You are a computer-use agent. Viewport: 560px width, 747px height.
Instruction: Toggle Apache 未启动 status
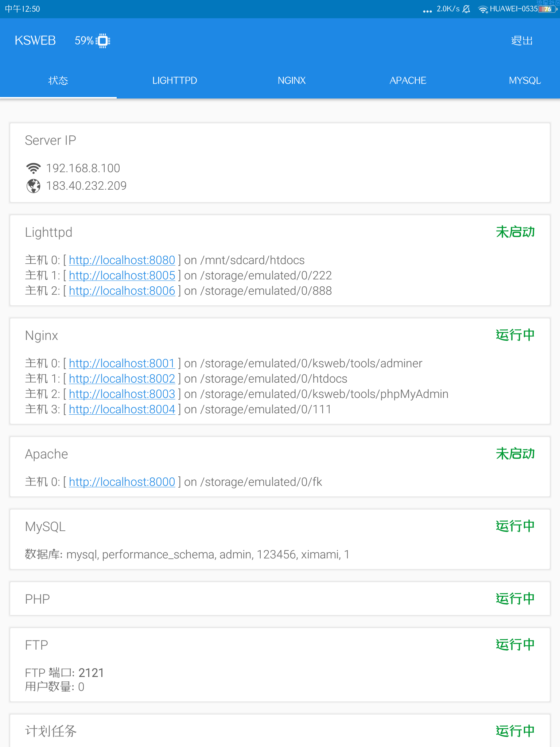(x=515, y=454)
